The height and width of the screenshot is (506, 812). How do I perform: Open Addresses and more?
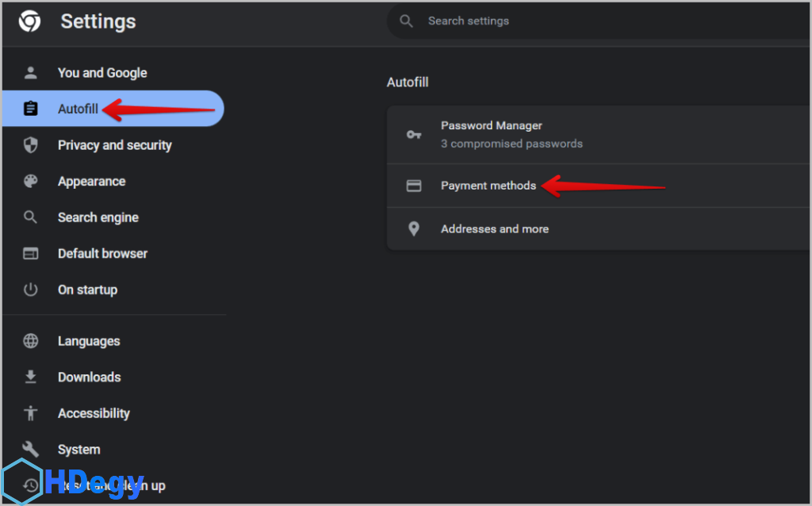[495, 229]
